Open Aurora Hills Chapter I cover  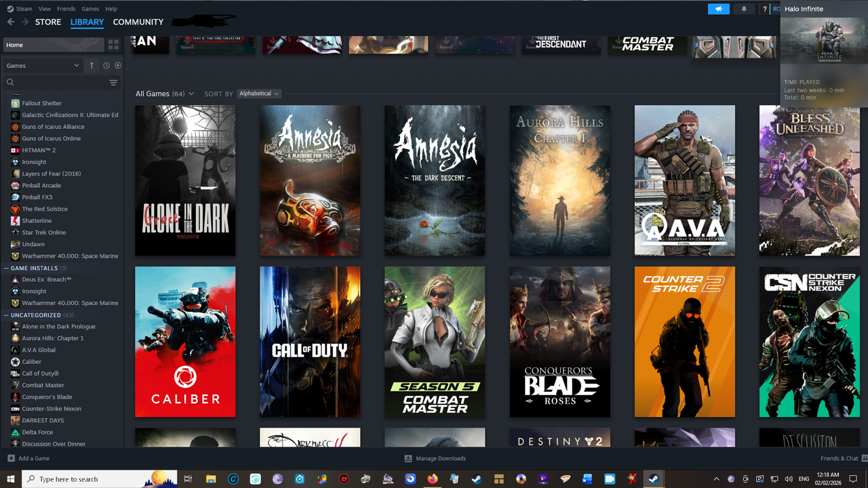click(x=560, y=180)
